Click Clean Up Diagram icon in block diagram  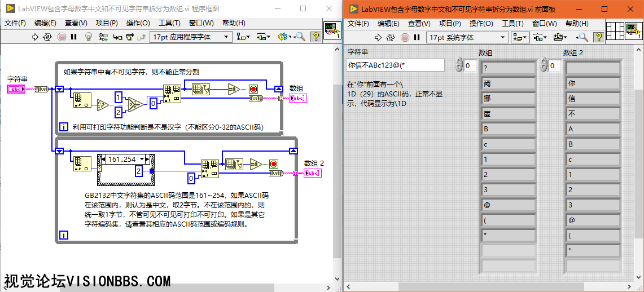coord(283,37)
